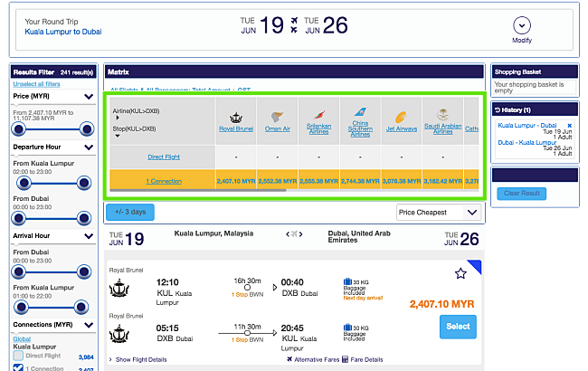Click the next day arrow beside plane icon
The height and width of the screenshot is (371, 588).
point(300,234)
